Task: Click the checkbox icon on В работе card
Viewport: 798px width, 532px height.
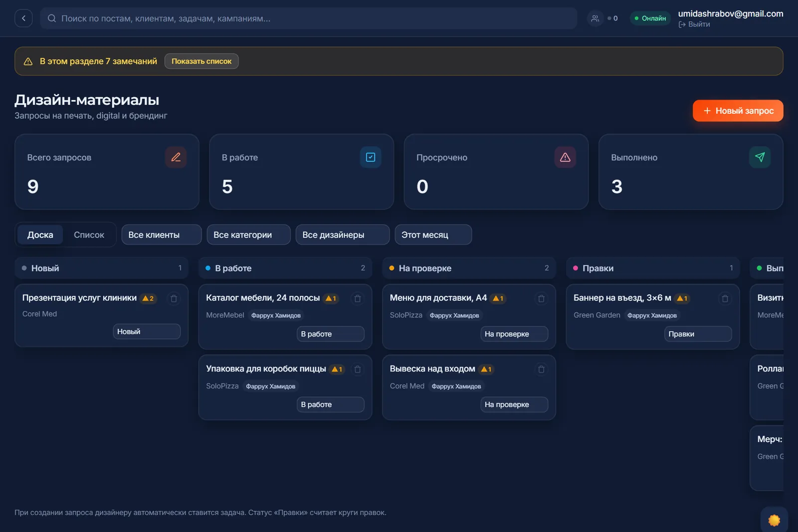Action: pyautogui.click(x=371, y=157)
